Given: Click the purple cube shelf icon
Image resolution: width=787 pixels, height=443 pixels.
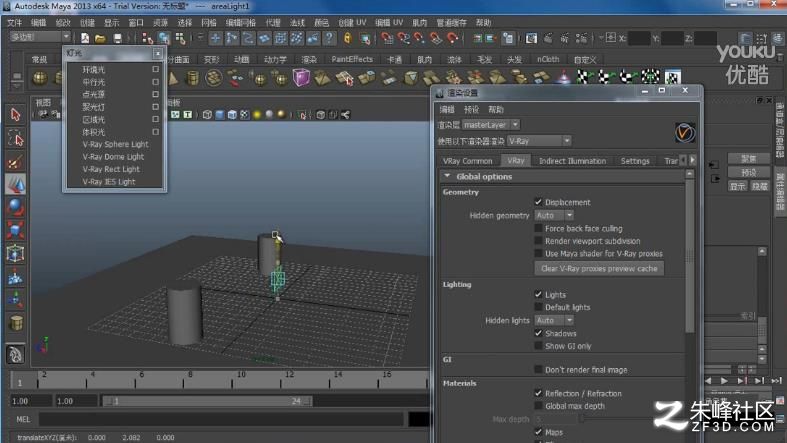Looking at the screenshot, I should (x=301, y=78).
